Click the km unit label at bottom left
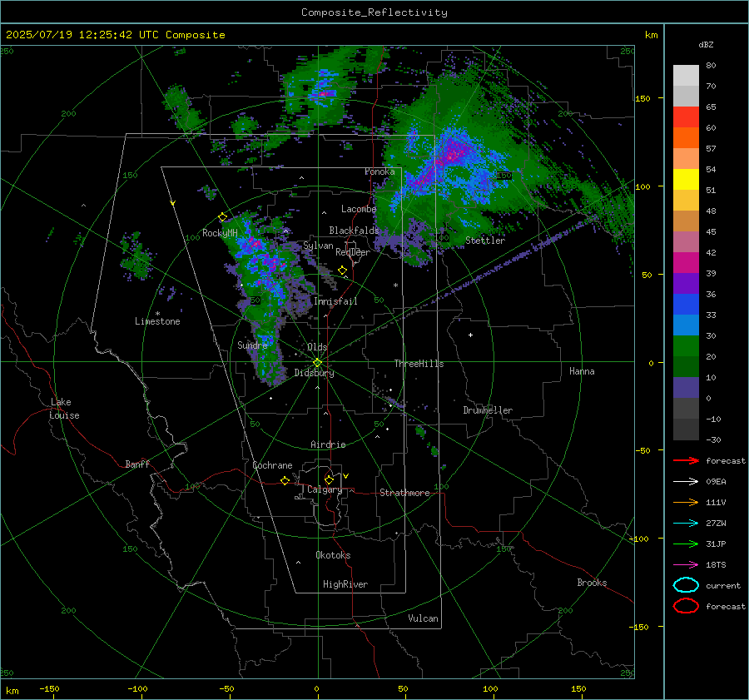Screen dimensions: 749x700 pyautogui.click(x=12, y=691)
